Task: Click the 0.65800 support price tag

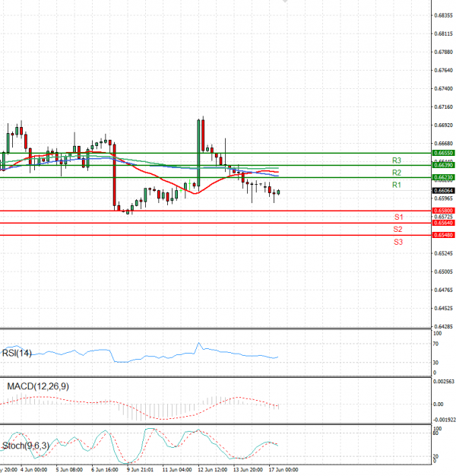Action: 443,211
